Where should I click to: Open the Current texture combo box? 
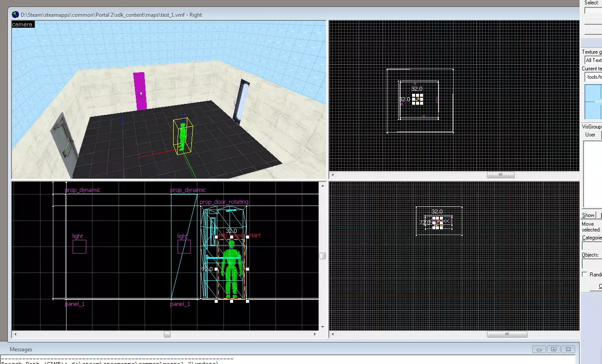pos(593,77)
